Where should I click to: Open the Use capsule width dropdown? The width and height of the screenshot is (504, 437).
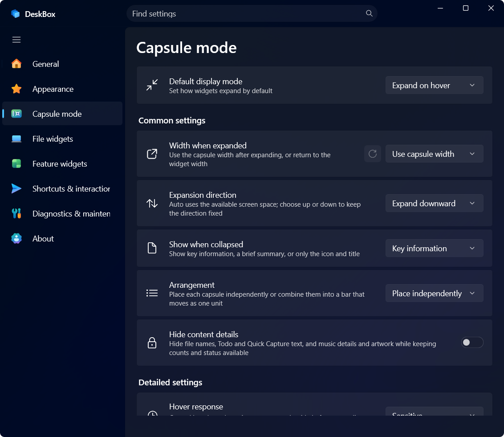pos(434,154)
